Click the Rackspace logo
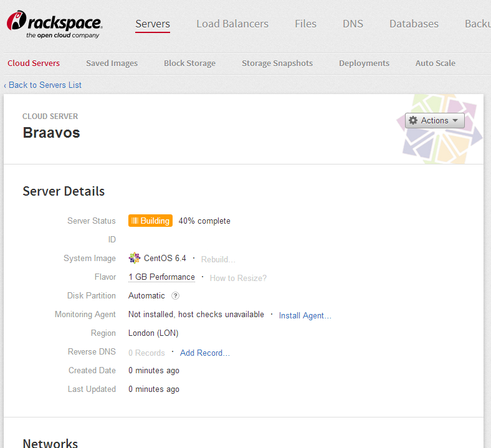Image resolution: width=491 pixels, height=448 pixels. [x=55, y=24]
